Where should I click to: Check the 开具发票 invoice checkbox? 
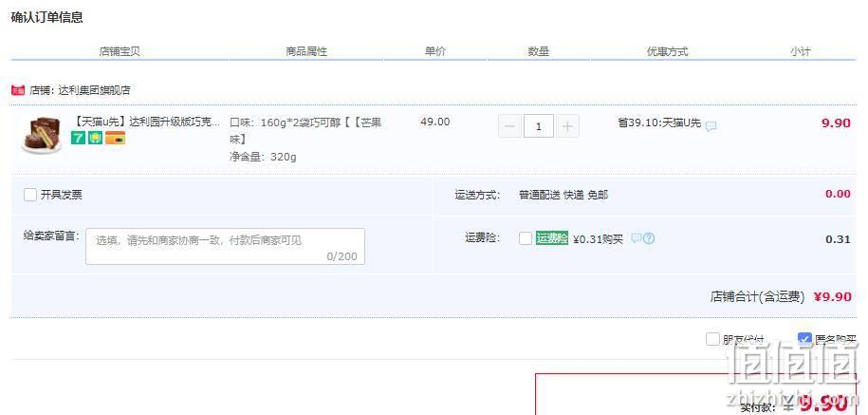coord(30,195)
